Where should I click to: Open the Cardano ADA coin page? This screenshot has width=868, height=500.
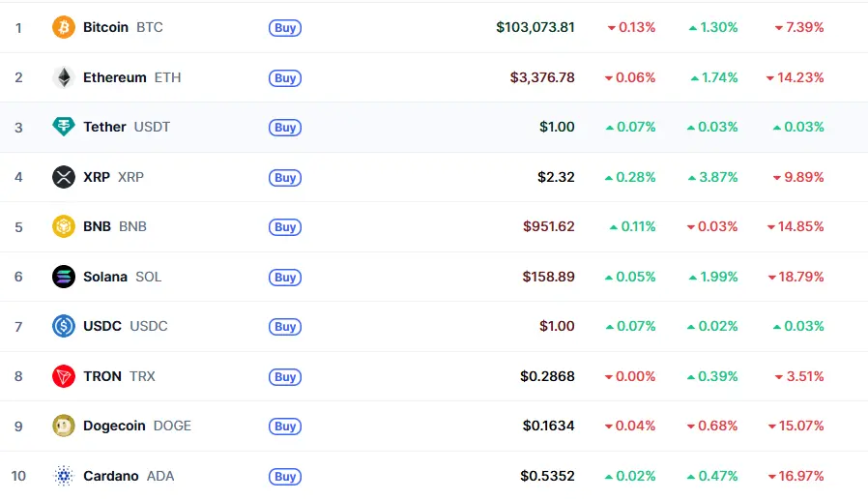(129, 476)
